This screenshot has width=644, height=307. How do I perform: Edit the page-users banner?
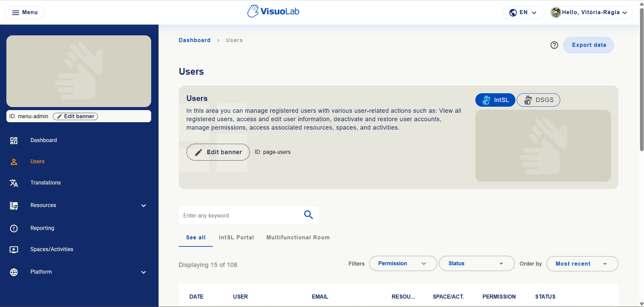pyautogui.click(x=218, y=152)
